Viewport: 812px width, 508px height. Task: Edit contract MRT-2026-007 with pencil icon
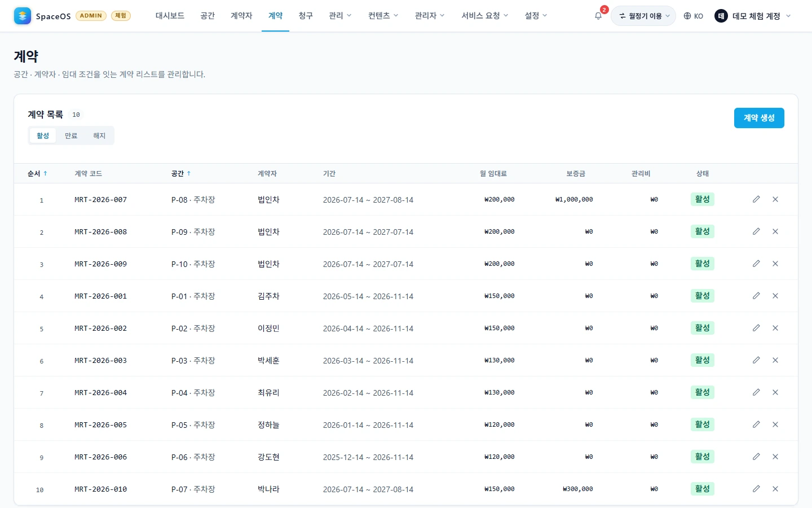click(x=756, y=199)
